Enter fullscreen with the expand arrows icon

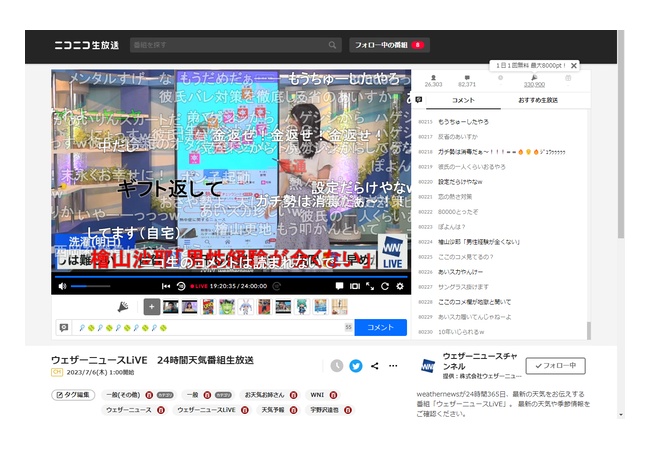370,286
